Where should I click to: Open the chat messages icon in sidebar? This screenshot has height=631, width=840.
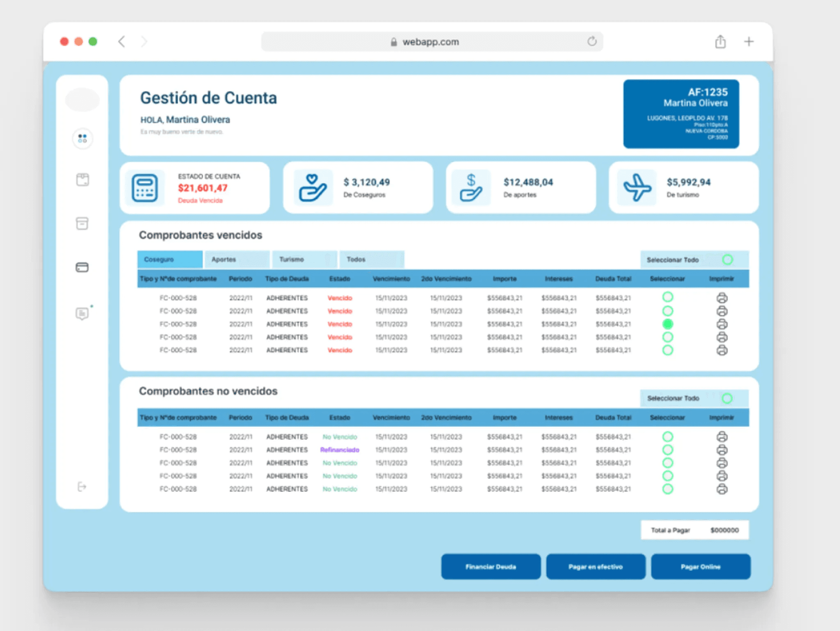82,314
